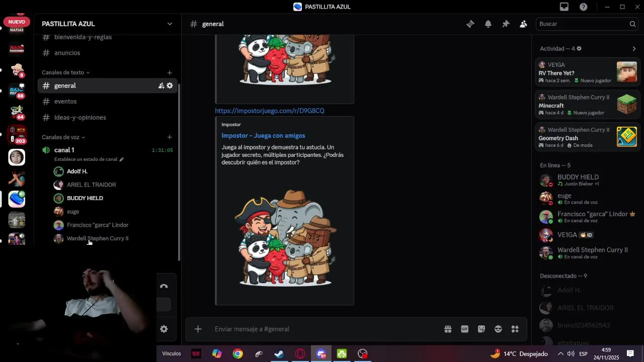Open Geometry Dash activity card
Screen dimensions: 644x362
point(588,137)
